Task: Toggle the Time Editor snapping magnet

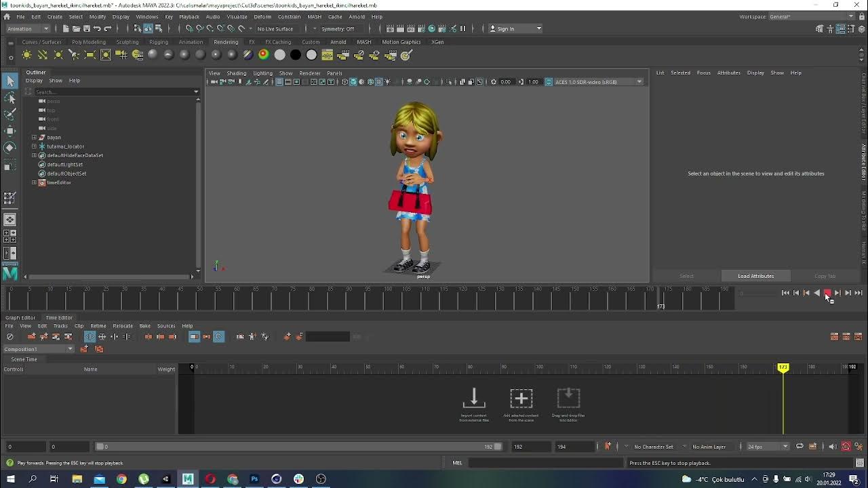Action: coord(218,337)
